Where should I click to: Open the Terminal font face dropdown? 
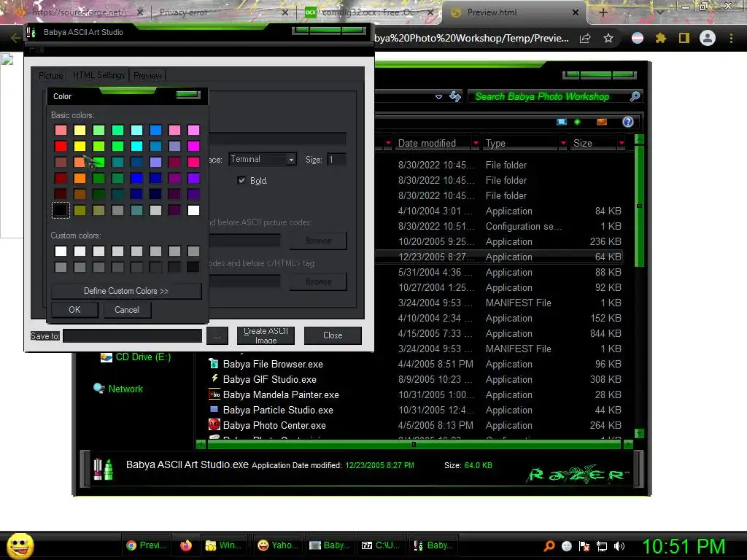(x=291, y=160)
